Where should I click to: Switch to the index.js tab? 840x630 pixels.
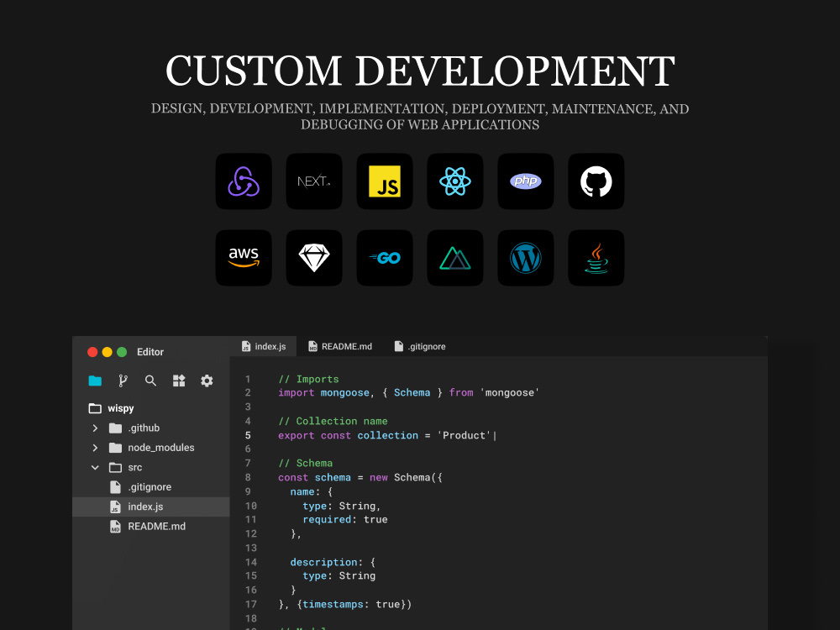click(264, 346)
